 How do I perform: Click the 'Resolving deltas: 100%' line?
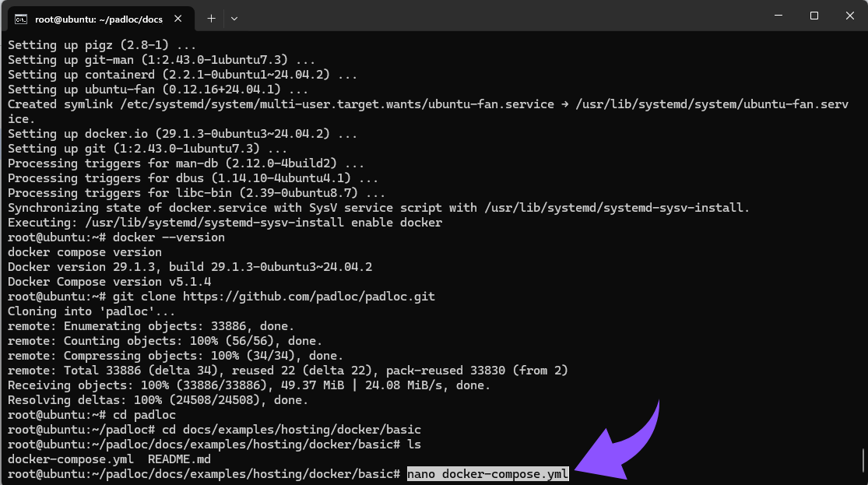click(x=158, y=399)
